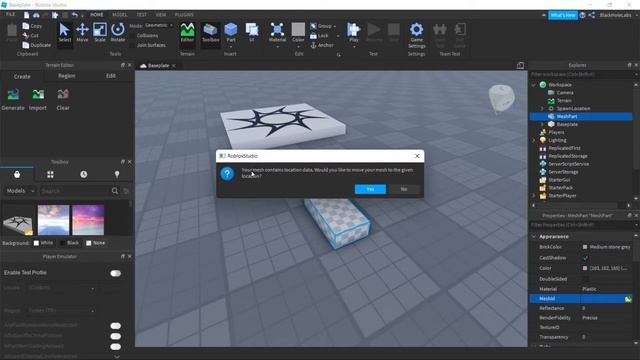This screenshot has height=360, width=640.
Task: Toggle the CastShadow checkbox
Action: [x=585, y=258]
